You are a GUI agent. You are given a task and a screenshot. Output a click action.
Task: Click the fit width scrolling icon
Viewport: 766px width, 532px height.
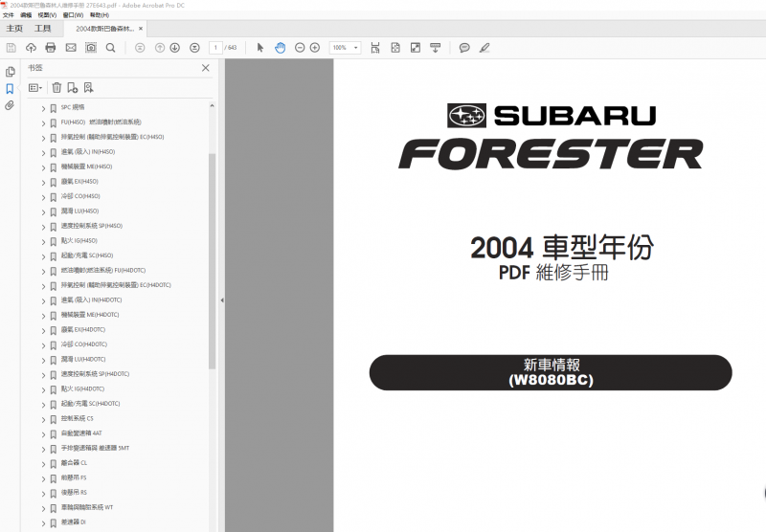(x=375, y=48)
